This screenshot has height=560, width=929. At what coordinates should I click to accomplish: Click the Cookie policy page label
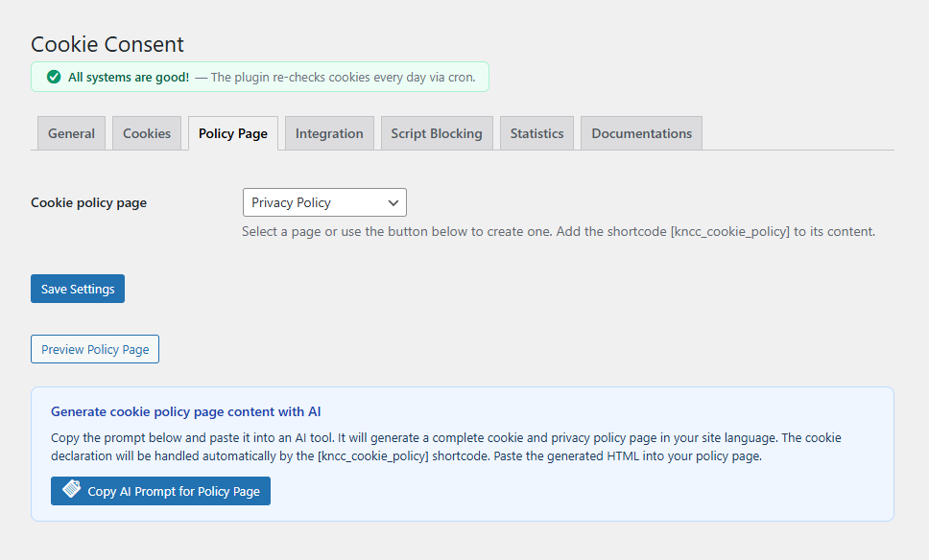coord(88,202)
